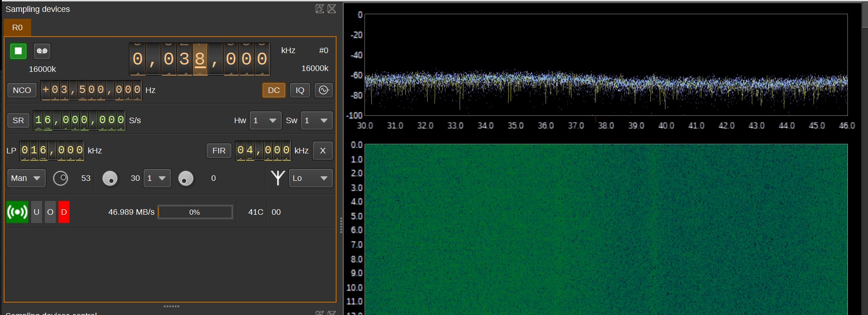This screenshot has width=868, height=315.
Task: Open the Lo antenna path dropdown
Action: [311, 178]
